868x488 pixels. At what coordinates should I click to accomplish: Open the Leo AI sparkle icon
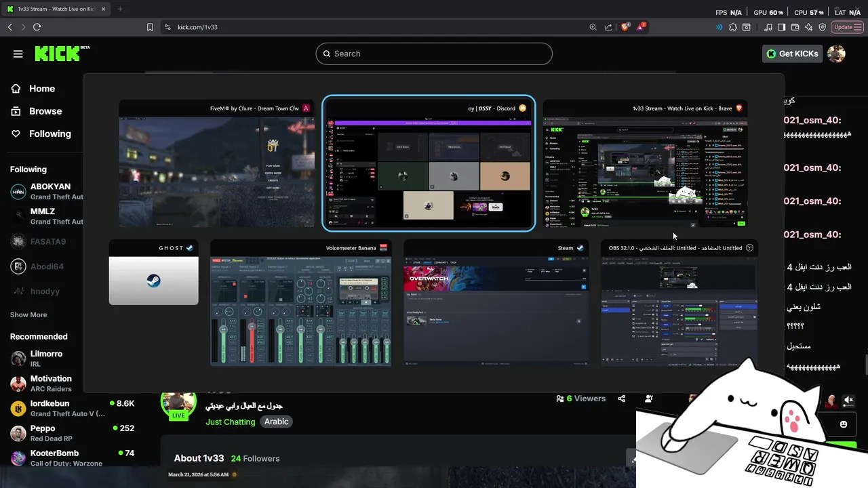point(808,27)
